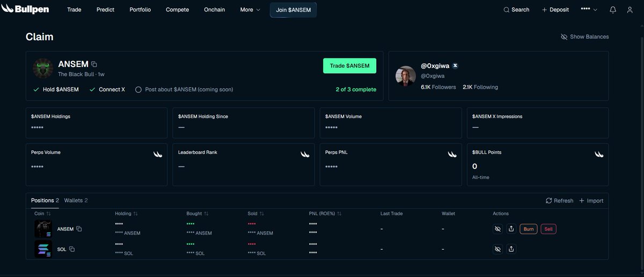Screen dimensions: 644x277
Task: Click the SOL coin icon in the positions table
Action: click(x=43, y=249)
